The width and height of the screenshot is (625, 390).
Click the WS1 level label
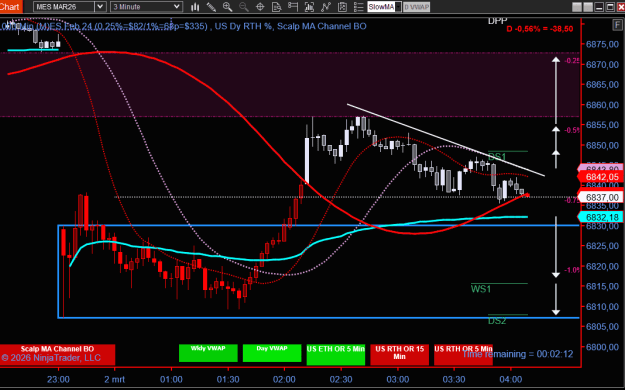481,289
